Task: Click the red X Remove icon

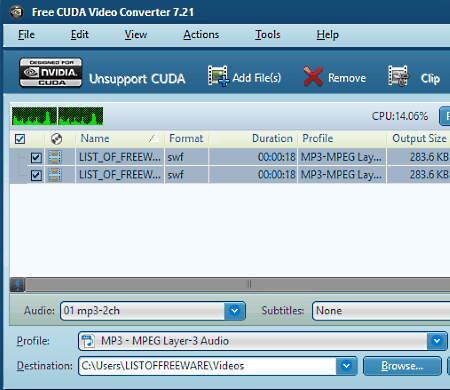Action: (313, 76)
